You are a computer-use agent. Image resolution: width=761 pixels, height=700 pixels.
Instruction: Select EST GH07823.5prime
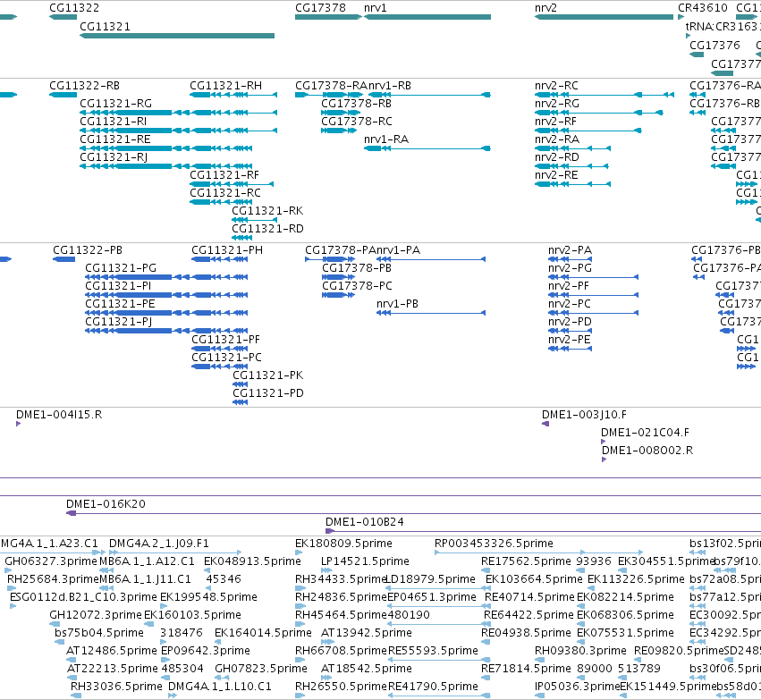(x=261, y=669)
